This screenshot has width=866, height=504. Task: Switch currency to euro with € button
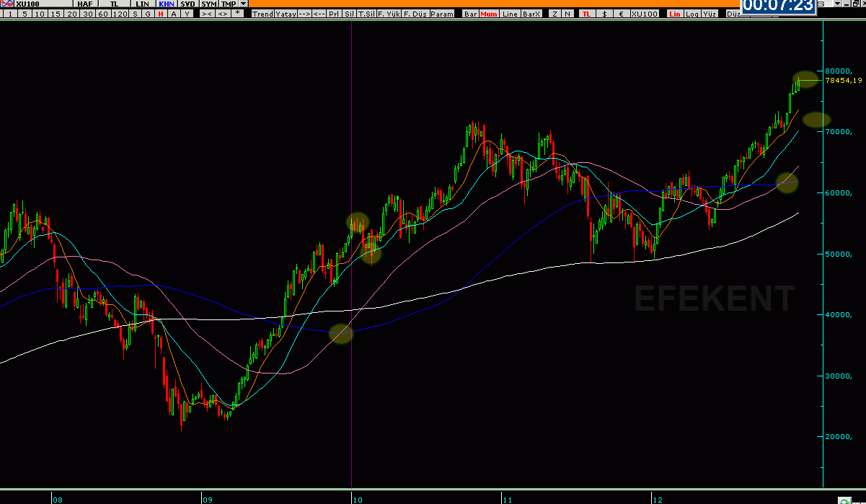coord(621,14)
